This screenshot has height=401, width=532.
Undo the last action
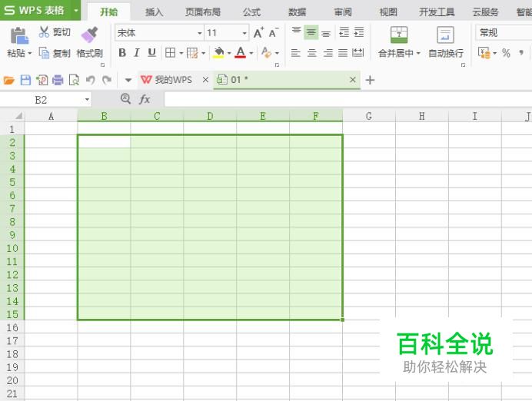(x=90, y=80)
